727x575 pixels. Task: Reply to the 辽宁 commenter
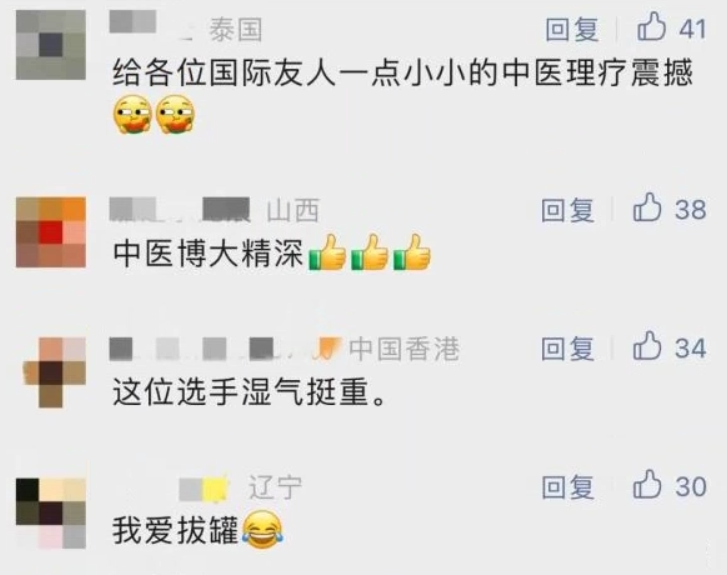point(568,487)
